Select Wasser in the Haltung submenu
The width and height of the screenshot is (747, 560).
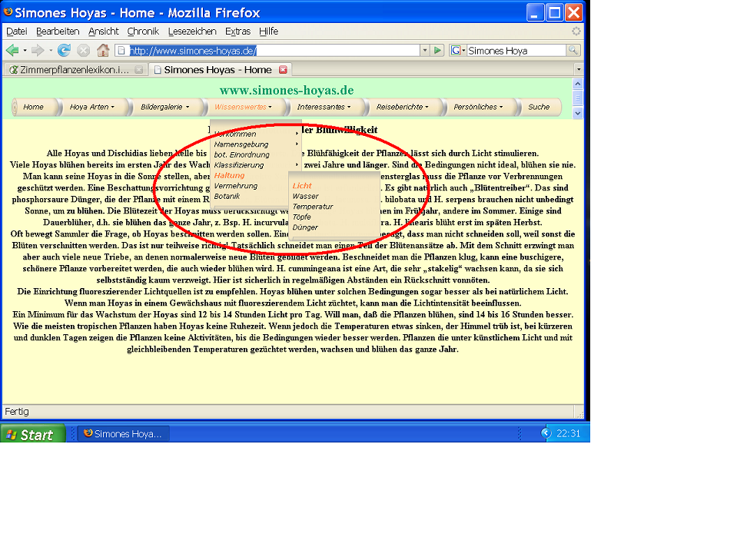305,197
